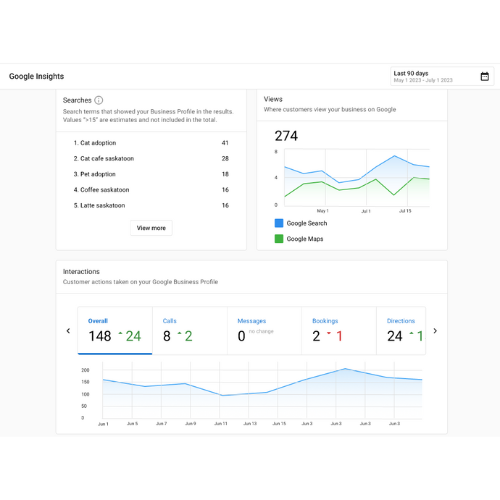
Task: Click the no change text under Messages
Action: click(261, 331)
